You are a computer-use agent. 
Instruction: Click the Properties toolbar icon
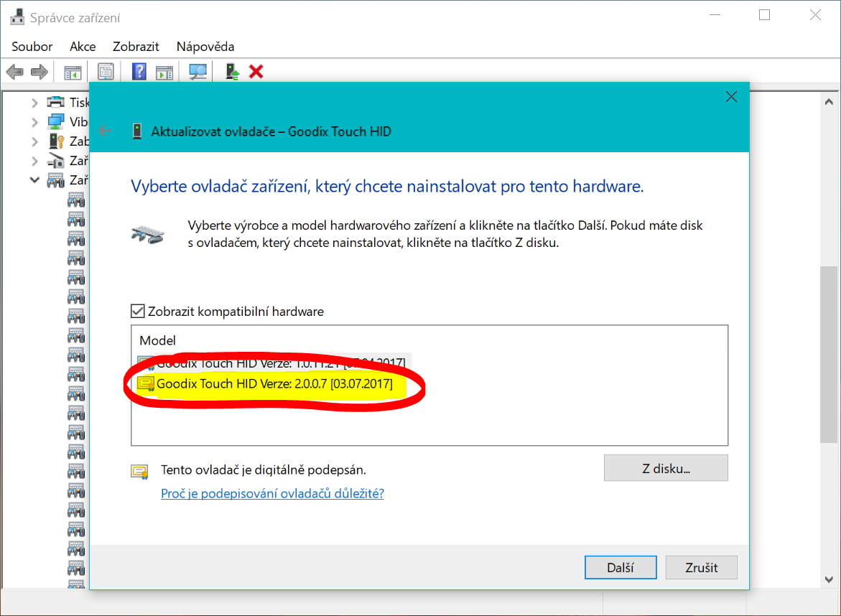pyautogui.click(x=106, y=72)
